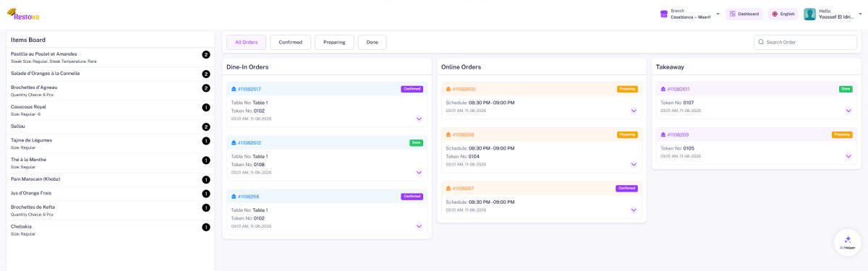
Task: Click the icon of takeaway order #1108269
Action: [x=663, y=134]
